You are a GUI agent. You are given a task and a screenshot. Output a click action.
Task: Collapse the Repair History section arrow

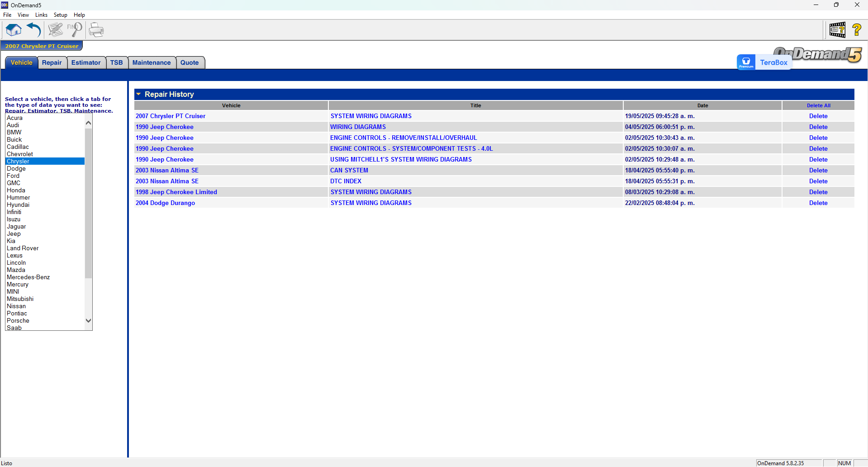point(138,94)
